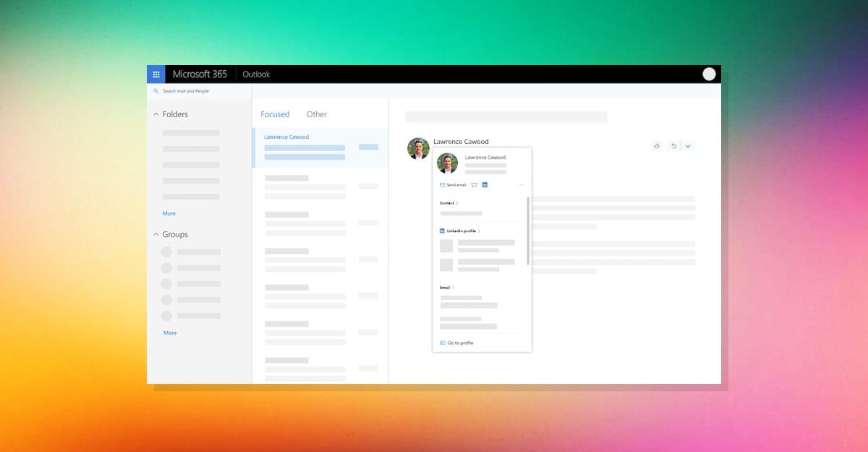Click the Send email icon on the contact card

pos(442,184)
